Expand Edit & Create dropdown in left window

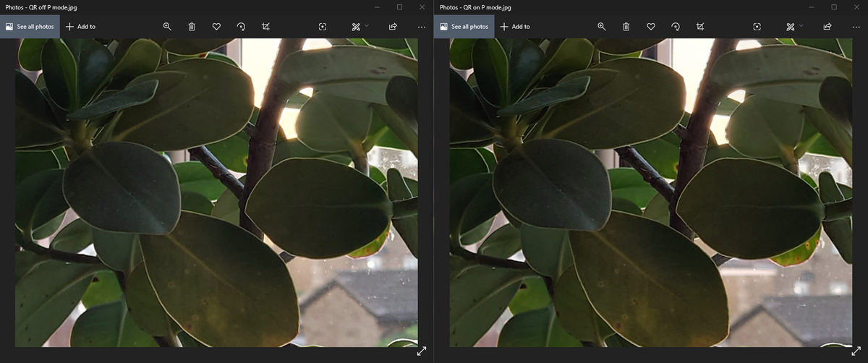click(x=359, y=27)
